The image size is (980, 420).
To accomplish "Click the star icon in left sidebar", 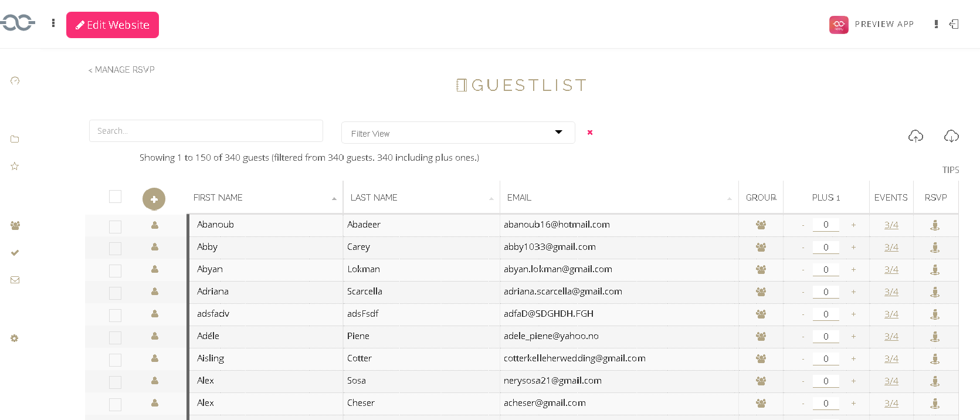I will click(x=15, y=167).
